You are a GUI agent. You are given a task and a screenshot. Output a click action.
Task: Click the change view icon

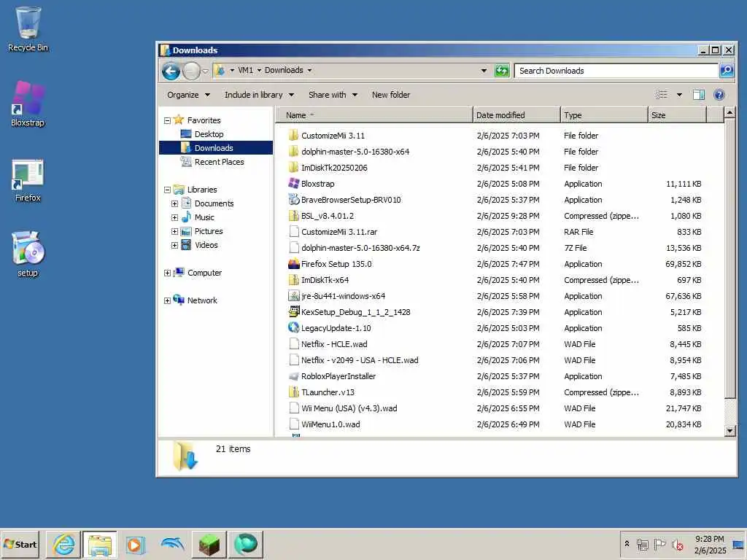tap(661, 95)
